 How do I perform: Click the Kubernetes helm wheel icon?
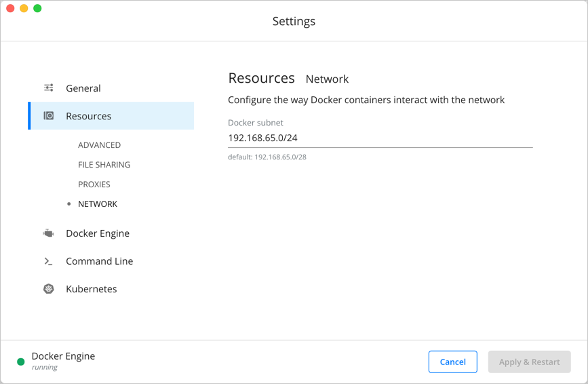click(x=49, y=289)
